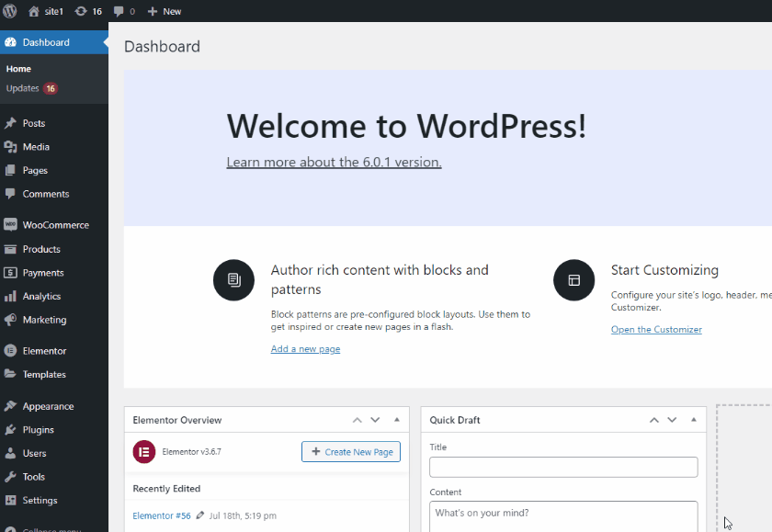Move Quick Draft widget up
This screenshot has width=772, height=532.
coord(654,420)
